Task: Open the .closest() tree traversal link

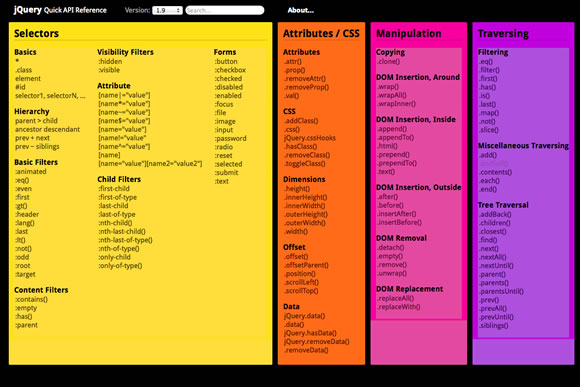Action: (493, 232)
